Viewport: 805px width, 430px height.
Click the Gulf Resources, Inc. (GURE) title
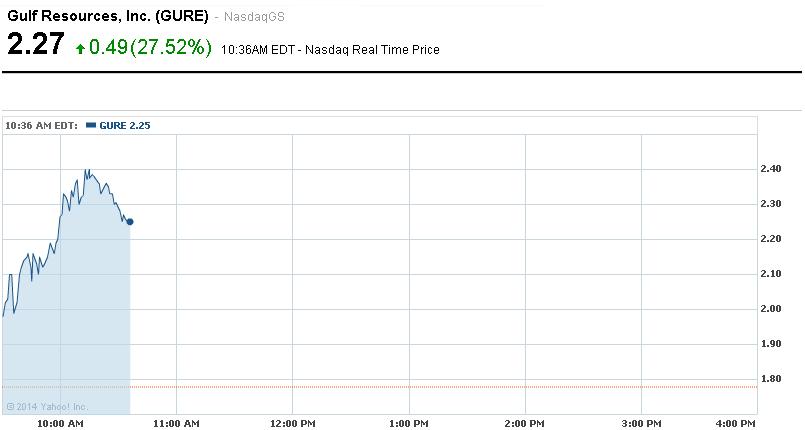tap(107, 17)
